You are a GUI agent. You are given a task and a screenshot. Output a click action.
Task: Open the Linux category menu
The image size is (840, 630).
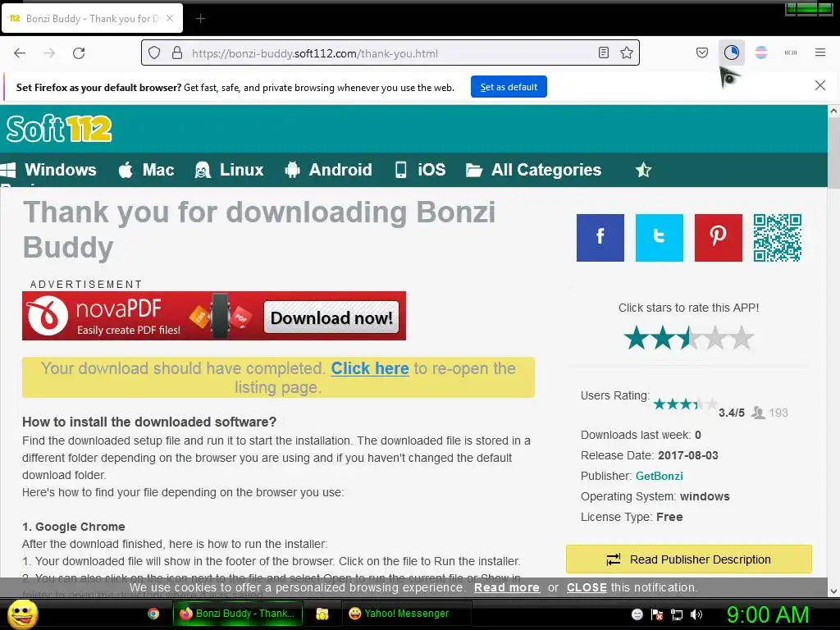tap(230, 170)
